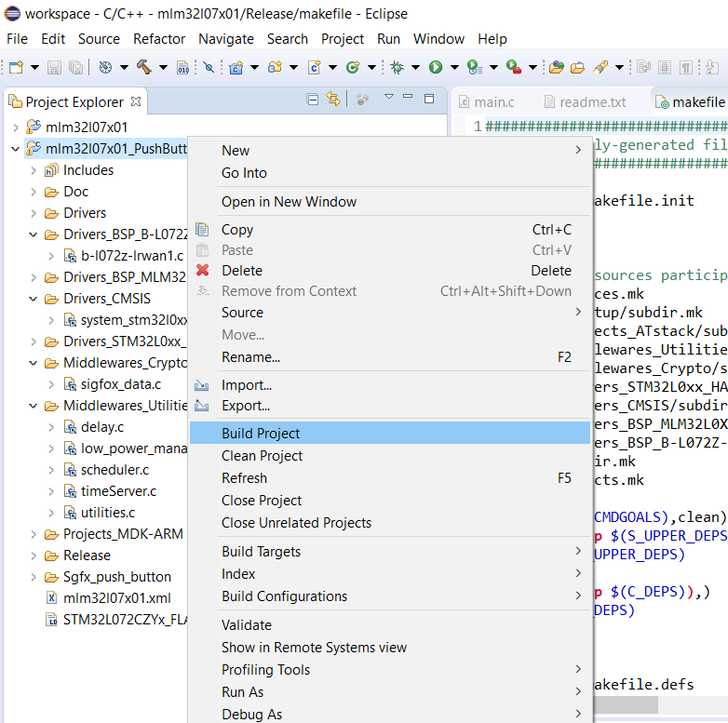Switch to the main.c editor tab

pos(487,101)
